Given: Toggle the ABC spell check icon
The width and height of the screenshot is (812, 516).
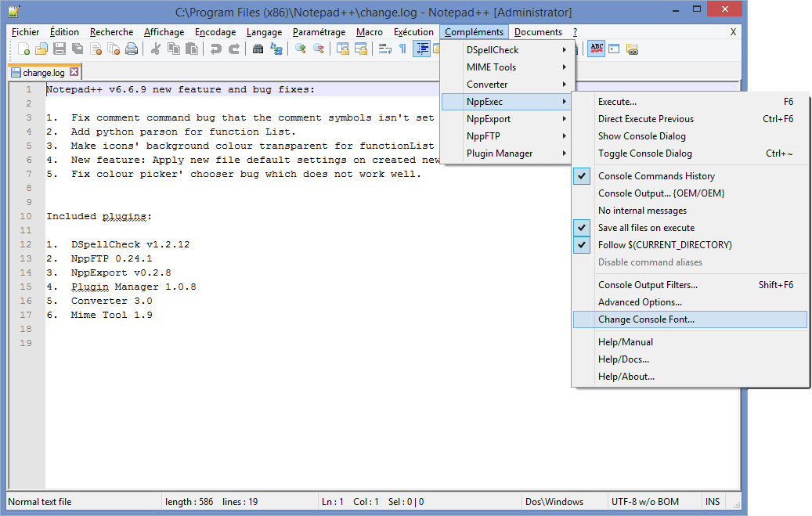Looking at the screenshot, I should coord(597,49).
